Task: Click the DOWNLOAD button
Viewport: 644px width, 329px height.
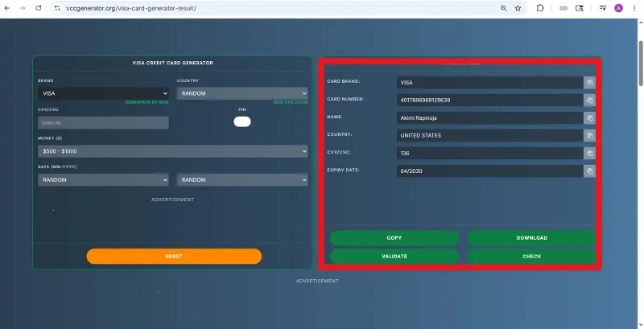Action: [x=531, y=238]
